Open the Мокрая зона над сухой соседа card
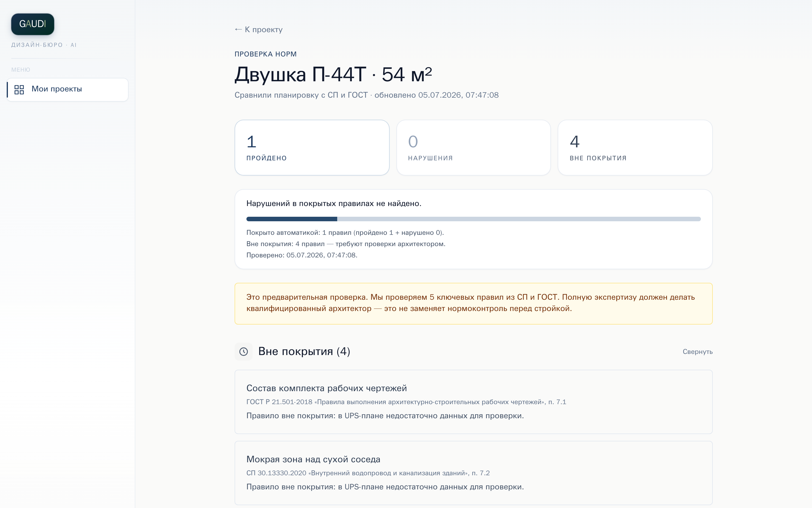 (x=473, y=473)
